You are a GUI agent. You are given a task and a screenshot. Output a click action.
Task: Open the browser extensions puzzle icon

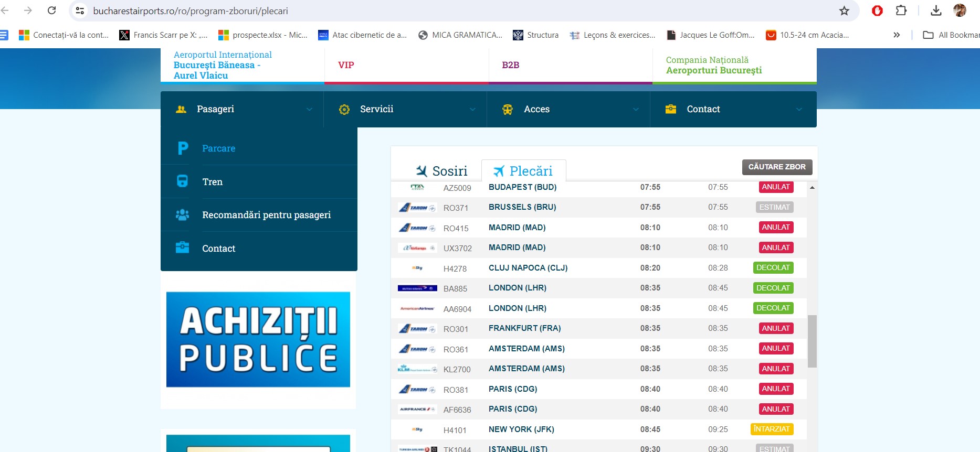(x=901, y=10)
